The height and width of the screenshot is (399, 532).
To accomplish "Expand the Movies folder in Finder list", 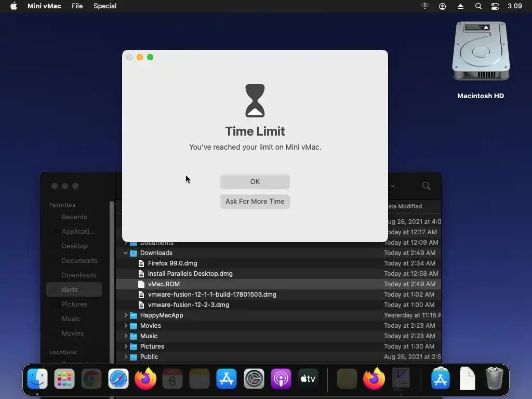I will (126, 326).
